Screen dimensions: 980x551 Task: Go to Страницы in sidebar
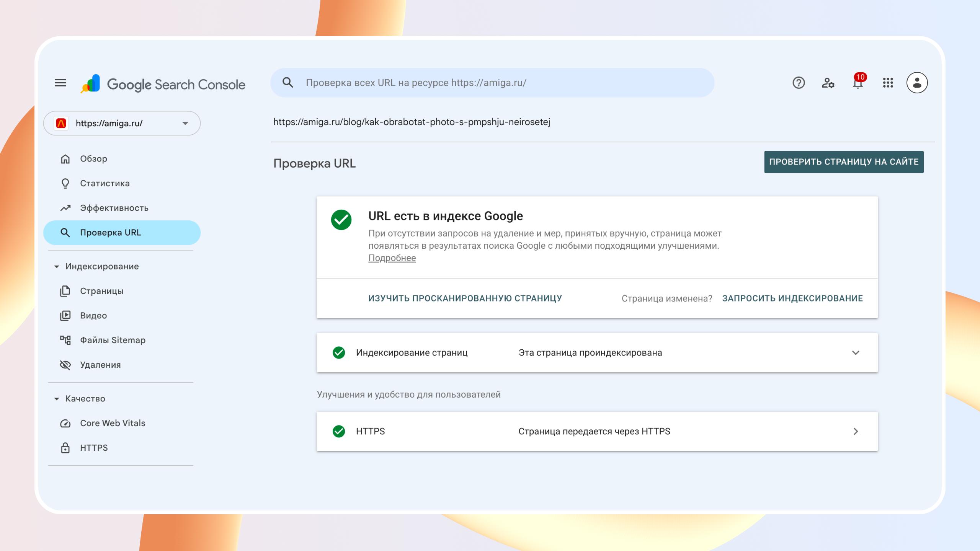[101, 291]
